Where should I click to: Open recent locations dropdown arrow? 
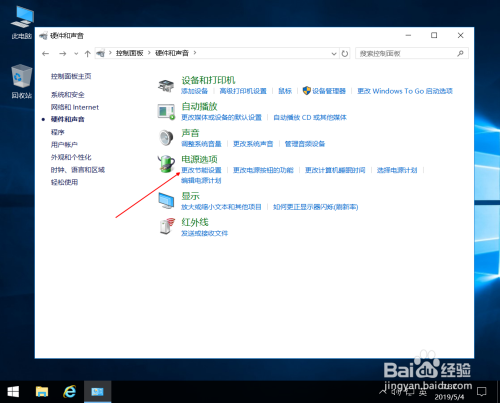(x=76, y=54)
